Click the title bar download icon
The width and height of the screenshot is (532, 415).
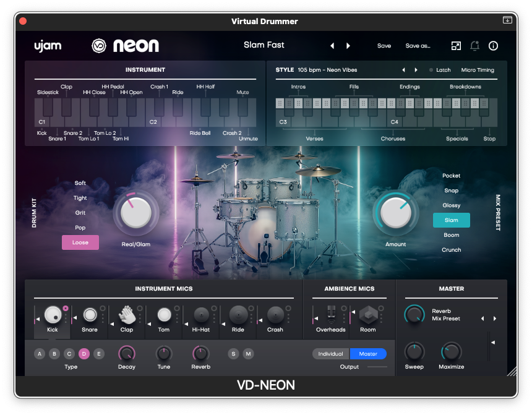[x=507, y=20]
